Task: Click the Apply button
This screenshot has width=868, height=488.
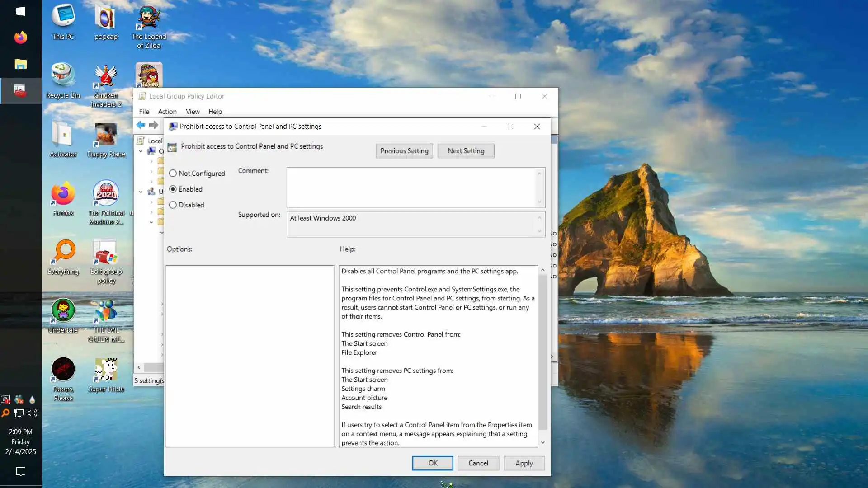Action: pyautogui.click(x=524, y=463)
